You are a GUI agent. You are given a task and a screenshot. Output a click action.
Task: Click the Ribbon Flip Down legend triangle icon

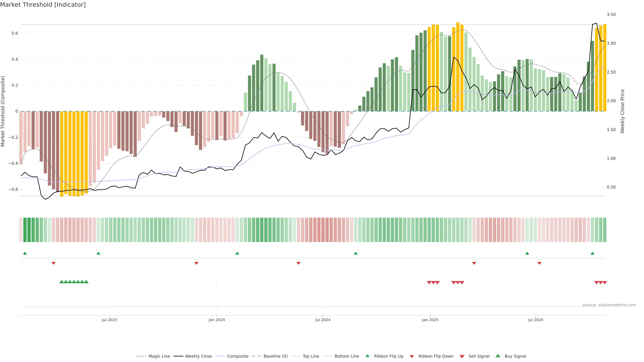412,356
